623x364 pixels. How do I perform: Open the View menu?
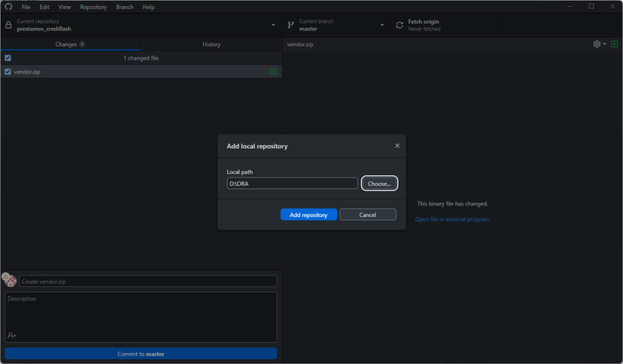pos(64,7)
